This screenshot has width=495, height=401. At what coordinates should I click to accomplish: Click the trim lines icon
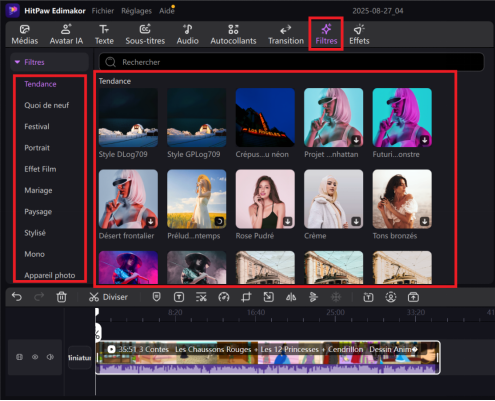click(201, 297)
